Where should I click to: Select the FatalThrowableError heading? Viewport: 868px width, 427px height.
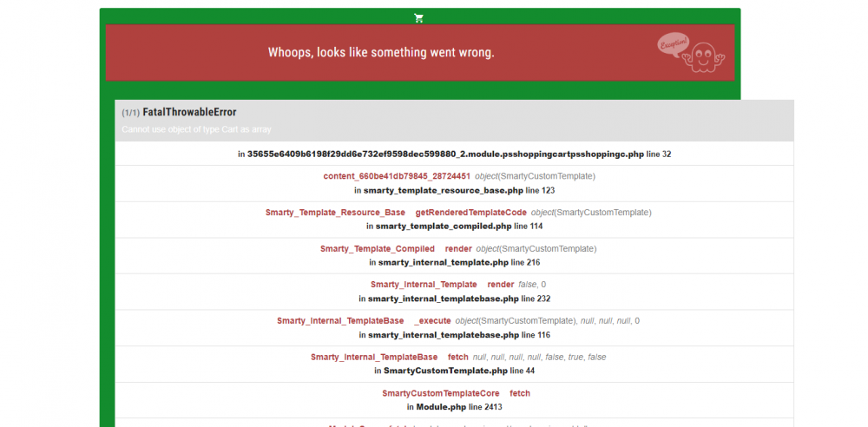[189, 113]
